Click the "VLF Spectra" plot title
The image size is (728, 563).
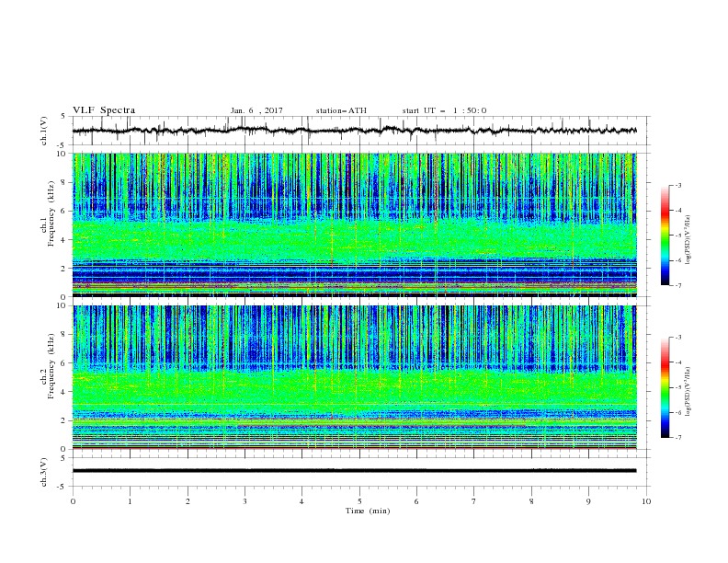point(104,110)
